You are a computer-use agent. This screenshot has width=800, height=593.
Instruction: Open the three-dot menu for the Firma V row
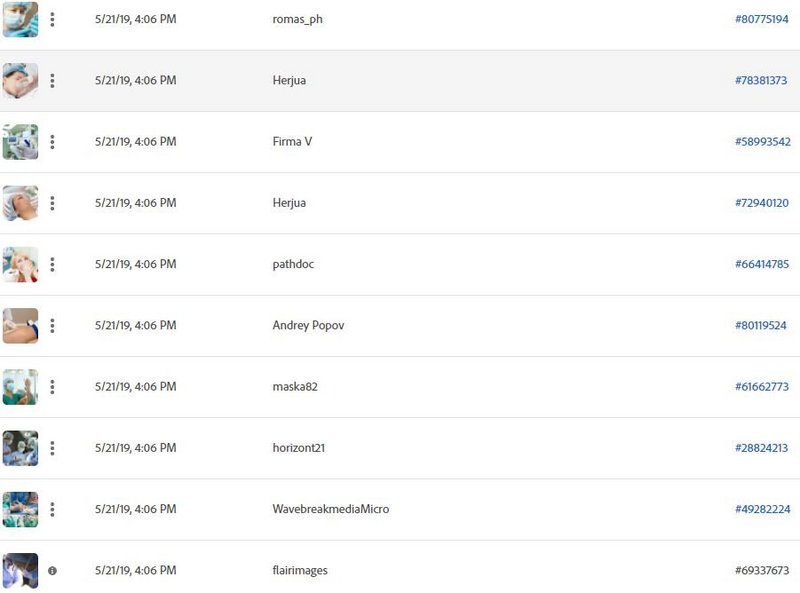coord(52,142)
